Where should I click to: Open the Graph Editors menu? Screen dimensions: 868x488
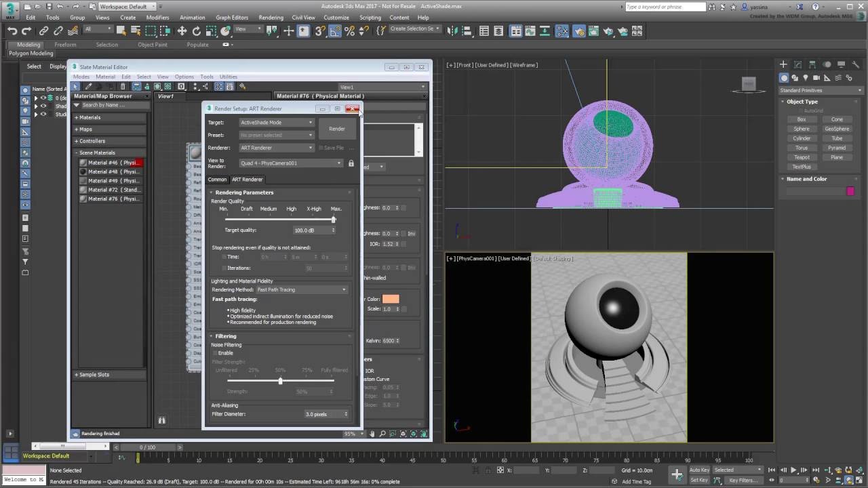232,18
